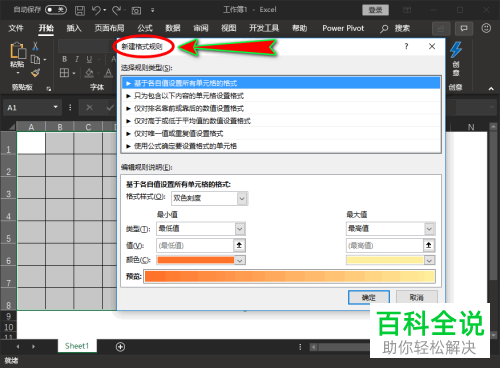Open the Customize Quick Access Toolbar arrow
Viewport: 500px width, 368px height.
point(152,10)
